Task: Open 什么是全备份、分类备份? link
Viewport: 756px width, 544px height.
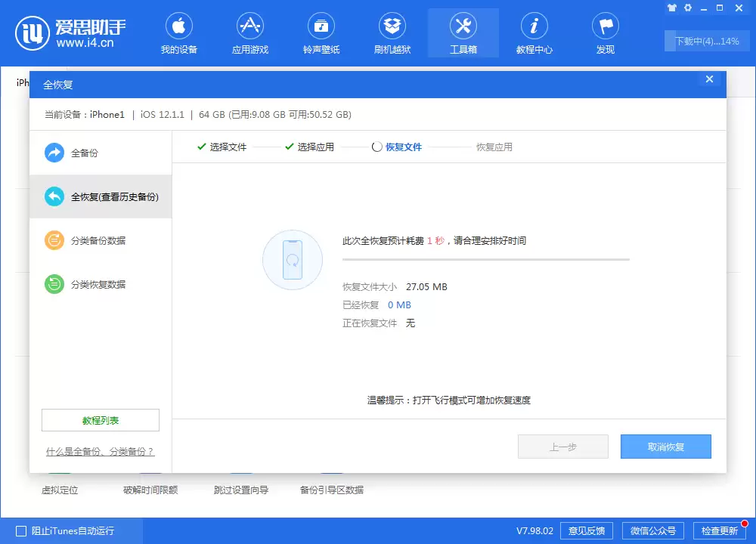Action: (x=101, y=452)
